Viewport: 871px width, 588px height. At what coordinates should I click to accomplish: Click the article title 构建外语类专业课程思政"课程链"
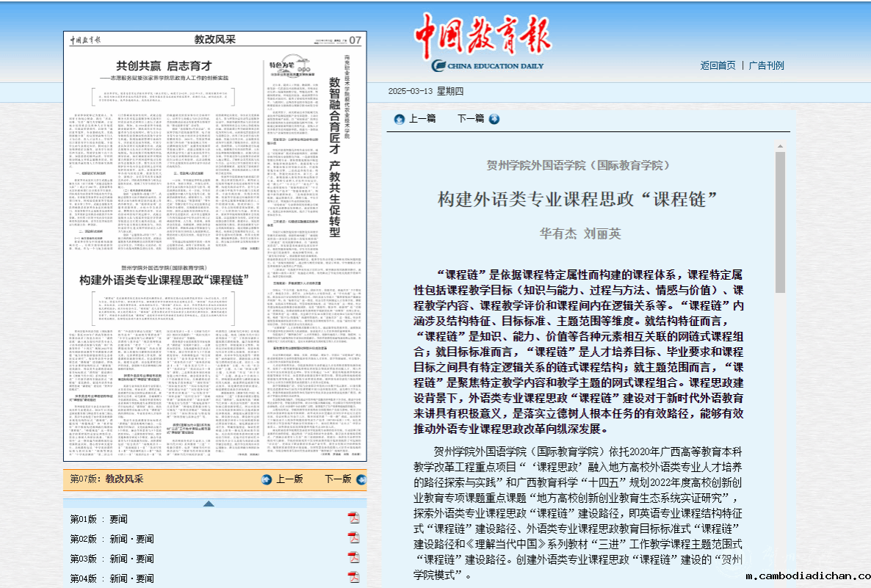click(x=578, y=199)
